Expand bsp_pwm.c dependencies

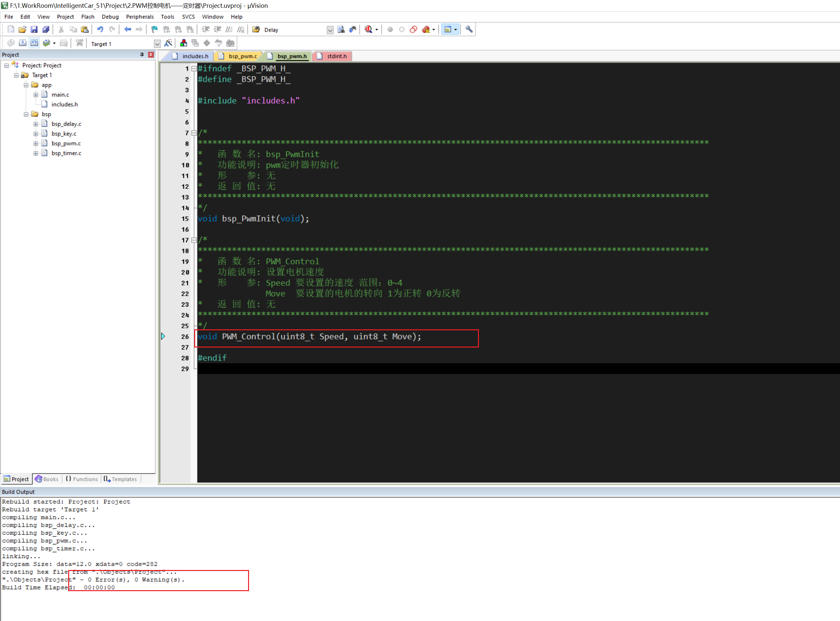point(36,144)
